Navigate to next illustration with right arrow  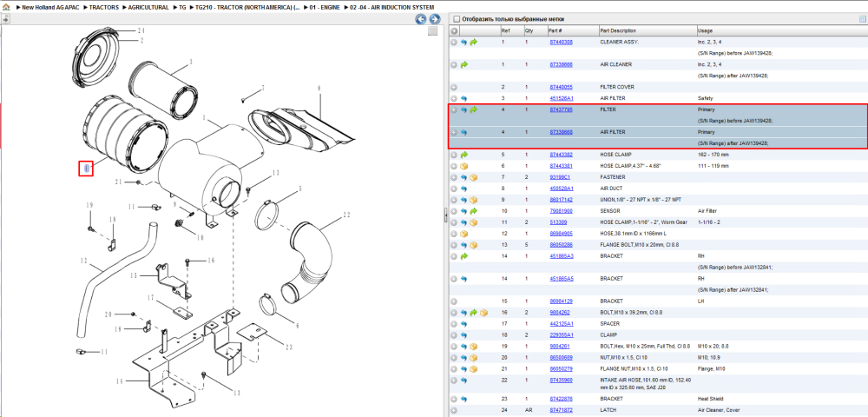point(435,19)
